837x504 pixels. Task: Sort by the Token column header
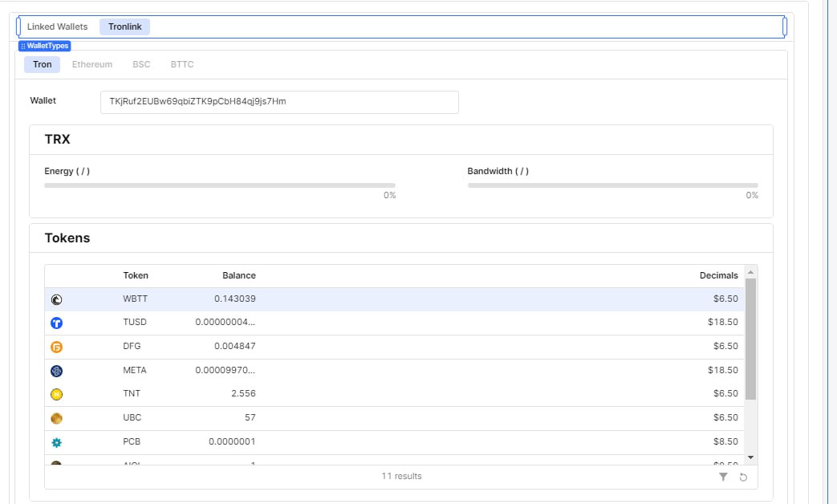136,275
